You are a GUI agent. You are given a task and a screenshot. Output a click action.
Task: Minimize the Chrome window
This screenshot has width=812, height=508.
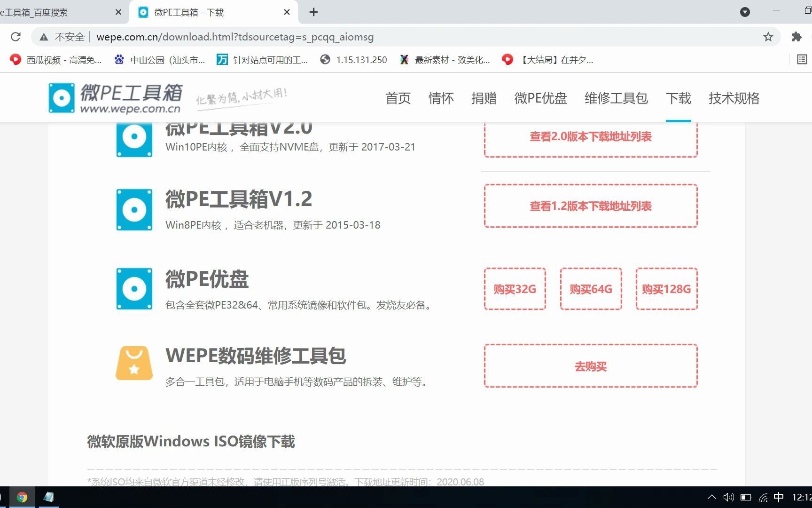tap(776, 10)
